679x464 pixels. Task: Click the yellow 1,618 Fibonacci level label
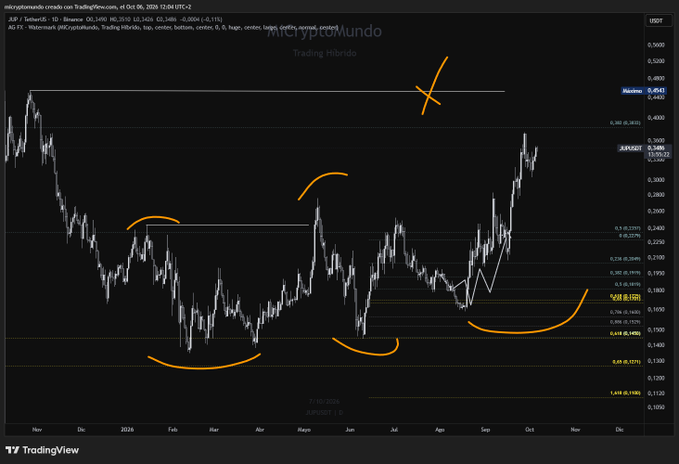(x=625, y=393)
